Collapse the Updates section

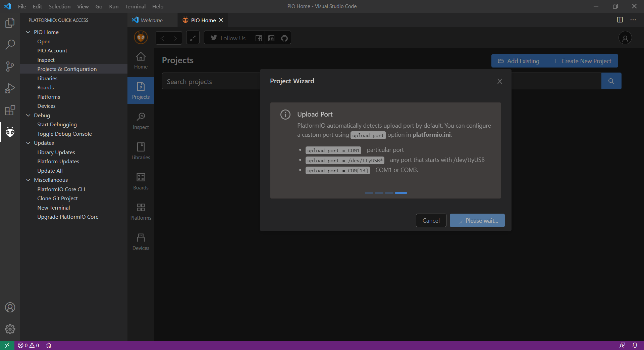(x=28, y=143)
